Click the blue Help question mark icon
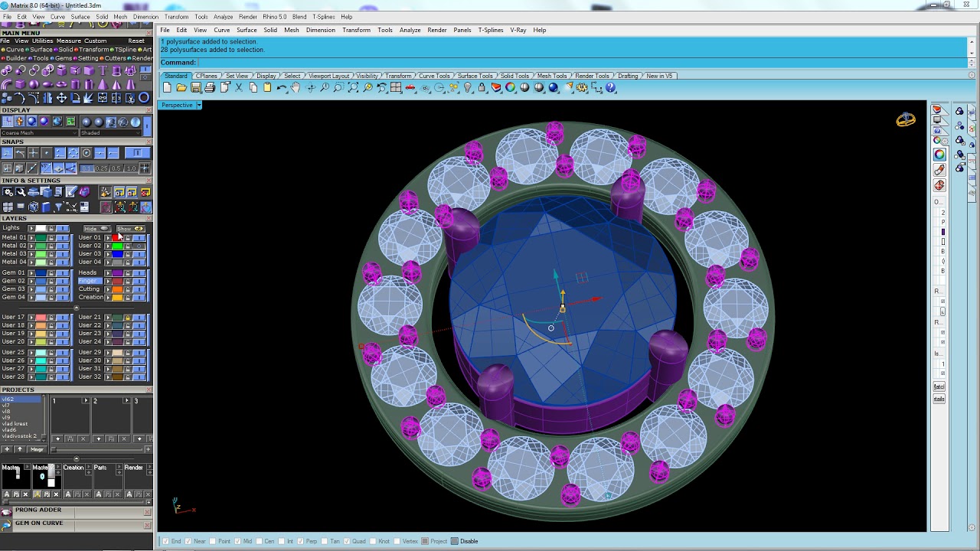Viewport: 980px width, 551px height. 610,88
